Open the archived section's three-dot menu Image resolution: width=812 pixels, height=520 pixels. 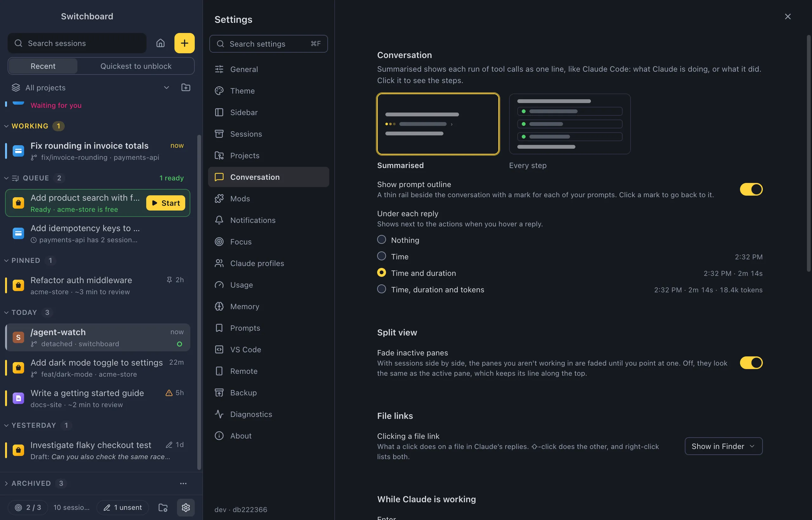(183, 483)
